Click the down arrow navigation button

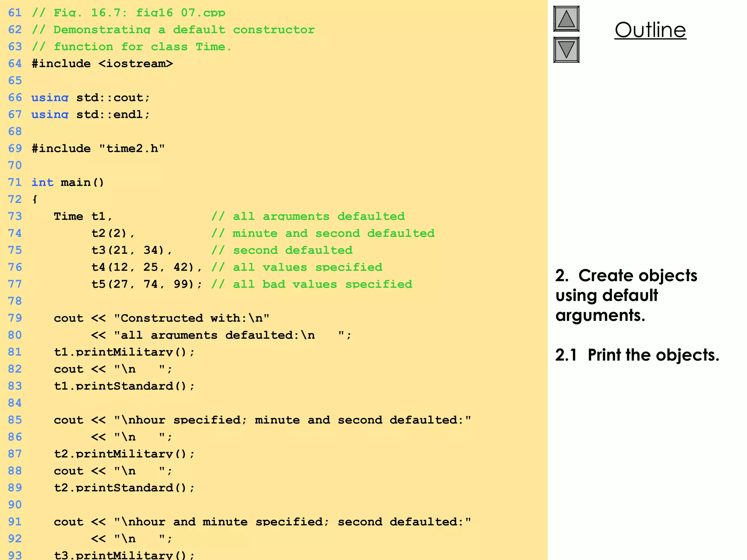click(x=566, y=50)
